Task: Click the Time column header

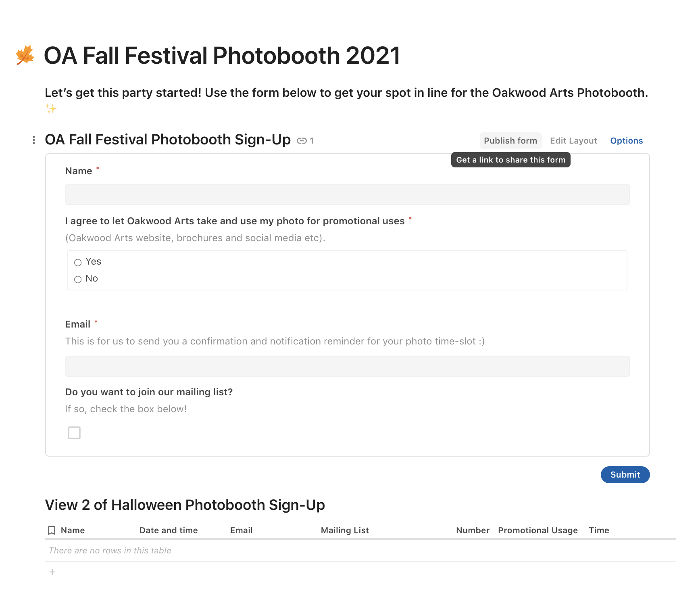Action: [x=599, y=530]
